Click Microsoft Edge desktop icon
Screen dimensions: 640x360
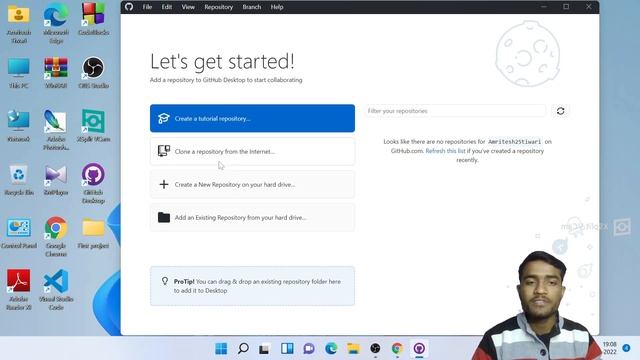click(56, 24)
